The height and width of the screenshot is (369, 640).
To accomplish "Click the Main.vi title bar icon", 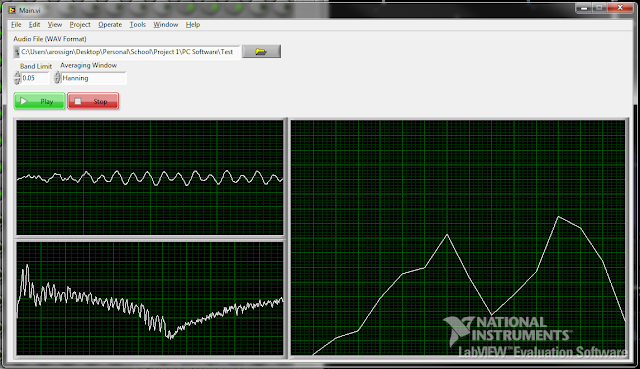I will coord(12,10).
